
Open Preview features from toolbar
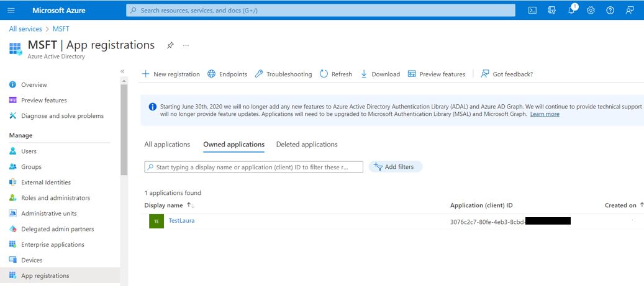pyautogui.click(x=436, y=74)
